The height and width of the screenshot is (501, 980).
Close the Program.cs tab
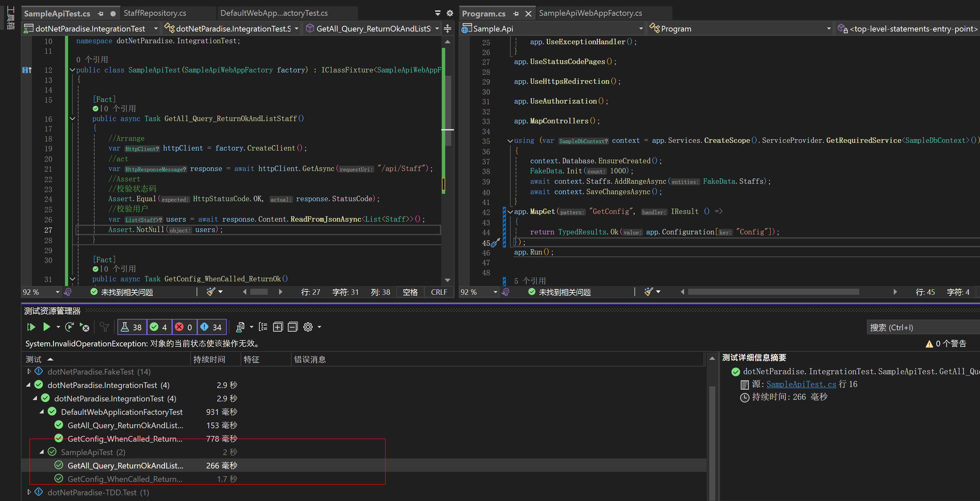[x=528, y=13]
